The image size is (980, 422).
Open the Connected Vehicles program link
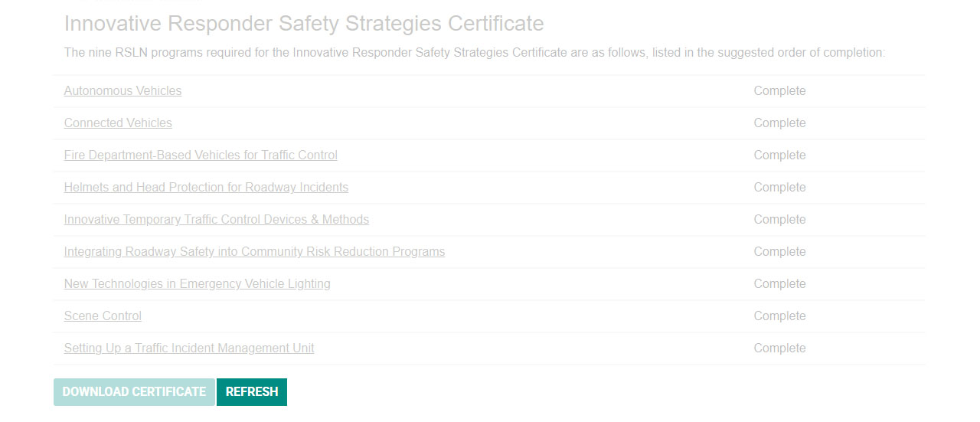coord(118,123)
